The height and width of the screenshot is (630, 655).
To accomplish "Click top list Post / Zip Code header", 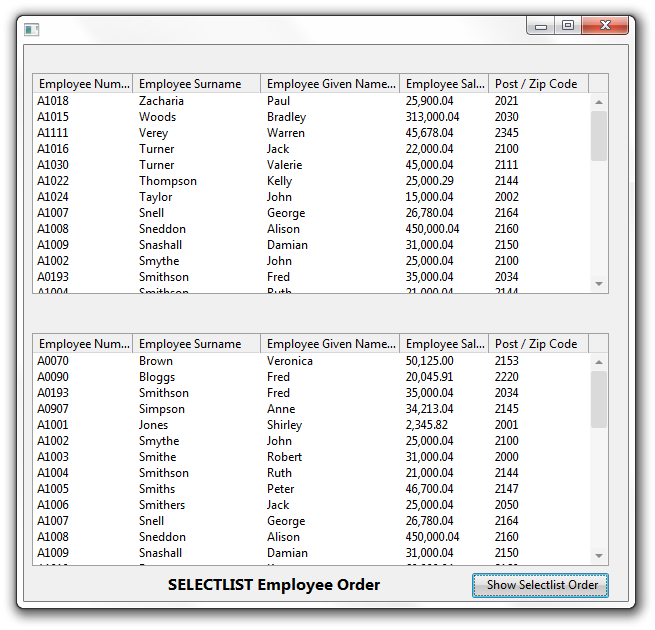I will click(x=538, y=84).
